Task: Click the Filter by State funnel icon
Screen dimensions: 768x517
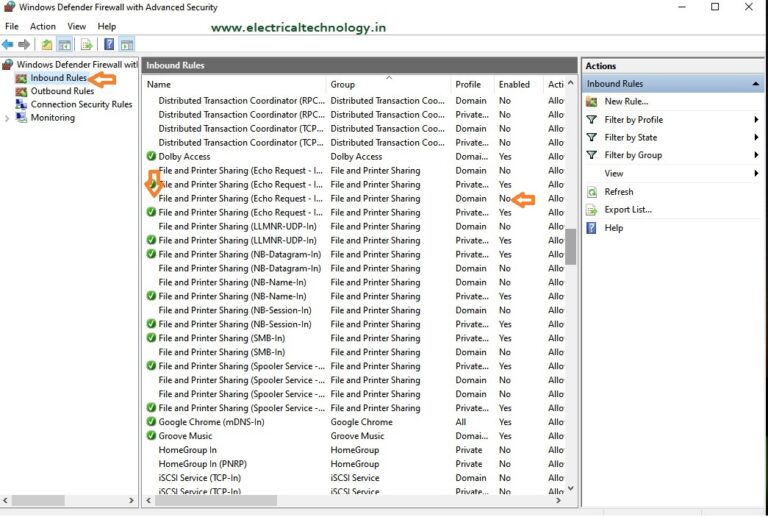Action: 592,137
